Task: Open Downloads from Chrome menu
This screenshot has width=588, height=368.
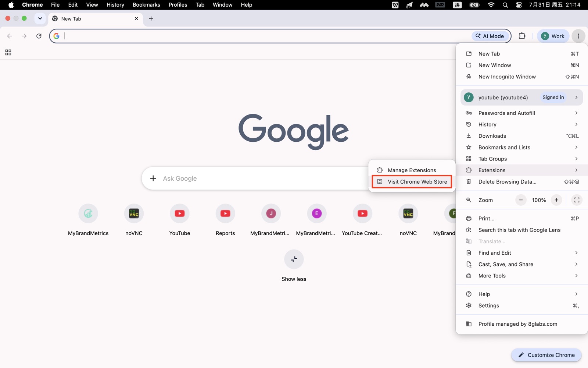Action: coord(522,136)
